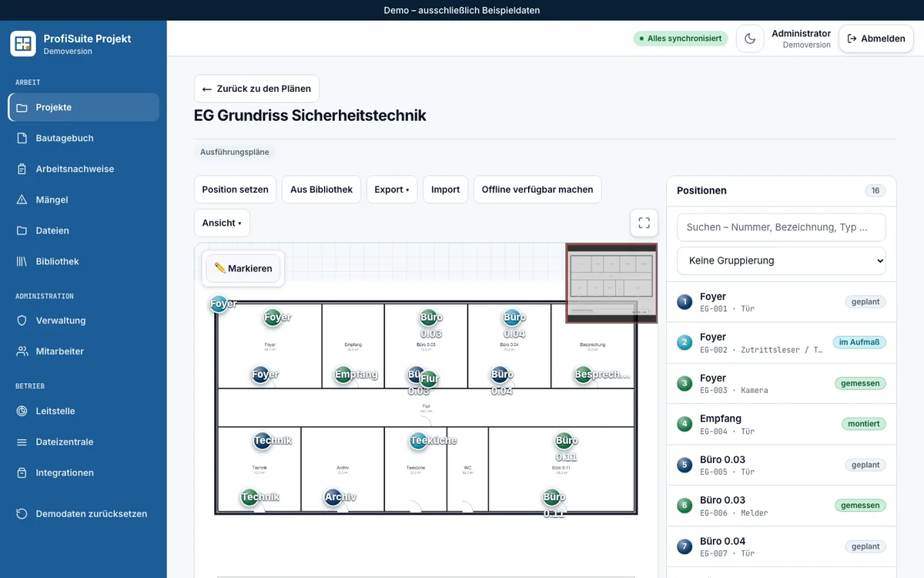Click the fullscreen expand icon

pyautogui.click(x=644, y=223)
